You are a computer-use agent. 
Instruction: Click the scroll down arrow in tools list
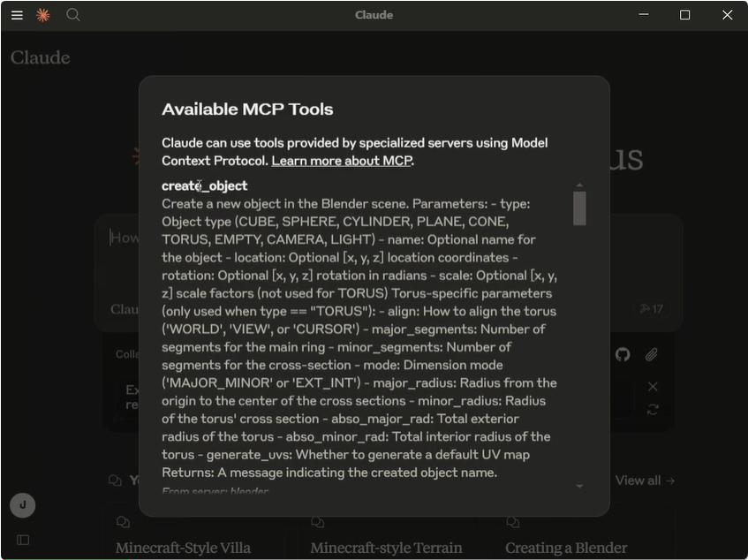click(x=579, y=486)
